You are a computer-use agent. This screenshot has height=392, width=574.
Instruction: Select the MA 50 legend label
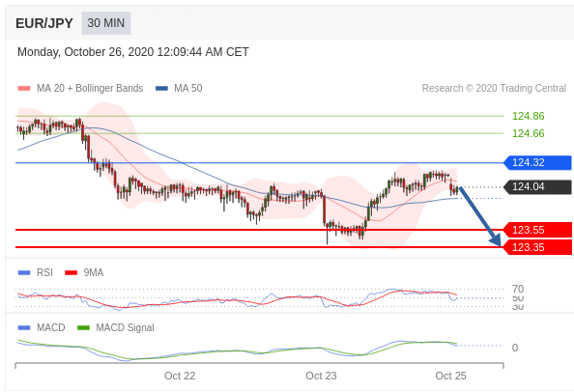pos(188,88)
